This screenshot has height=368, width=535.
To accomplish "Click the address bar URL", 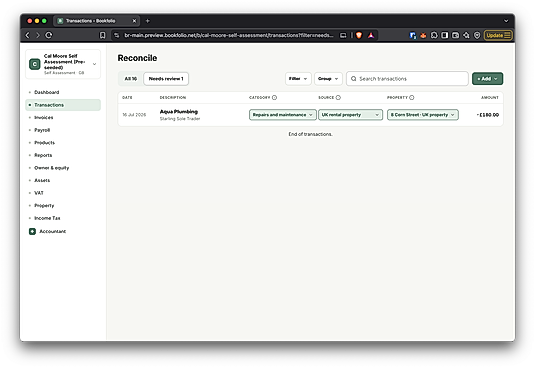I will [229, 35].
